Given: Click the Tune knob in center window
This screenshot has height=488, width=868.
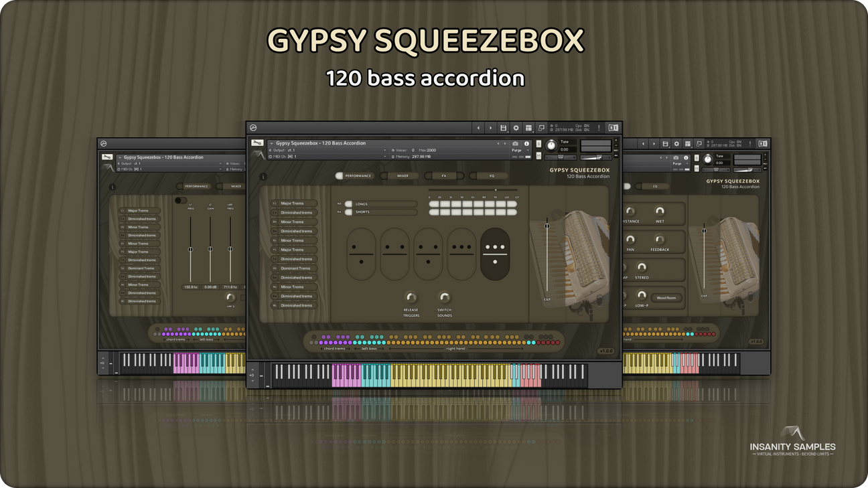Looking at the screenshot, I should coord(551,145).
